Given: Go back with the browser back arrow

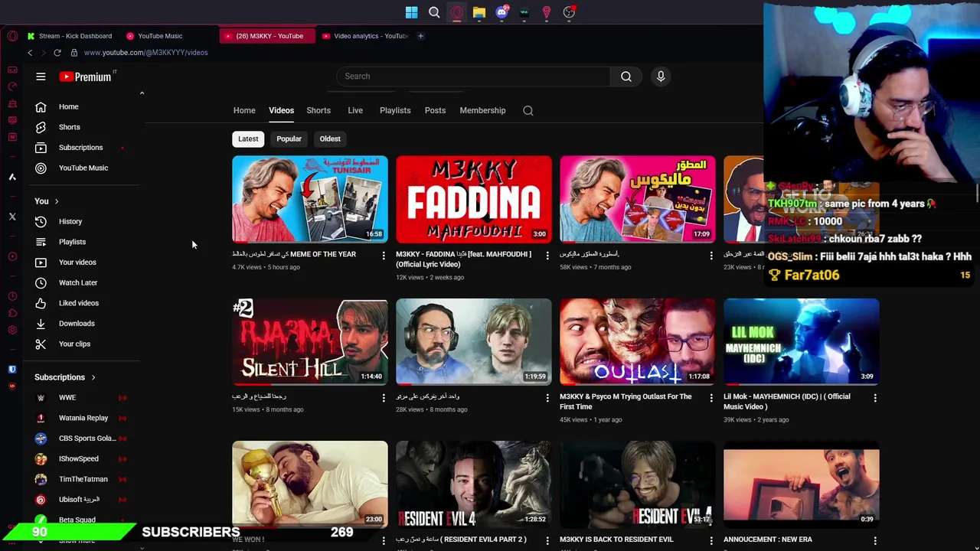Looking at the screenshot, I should pyautogui.click(x=30, y=53).
